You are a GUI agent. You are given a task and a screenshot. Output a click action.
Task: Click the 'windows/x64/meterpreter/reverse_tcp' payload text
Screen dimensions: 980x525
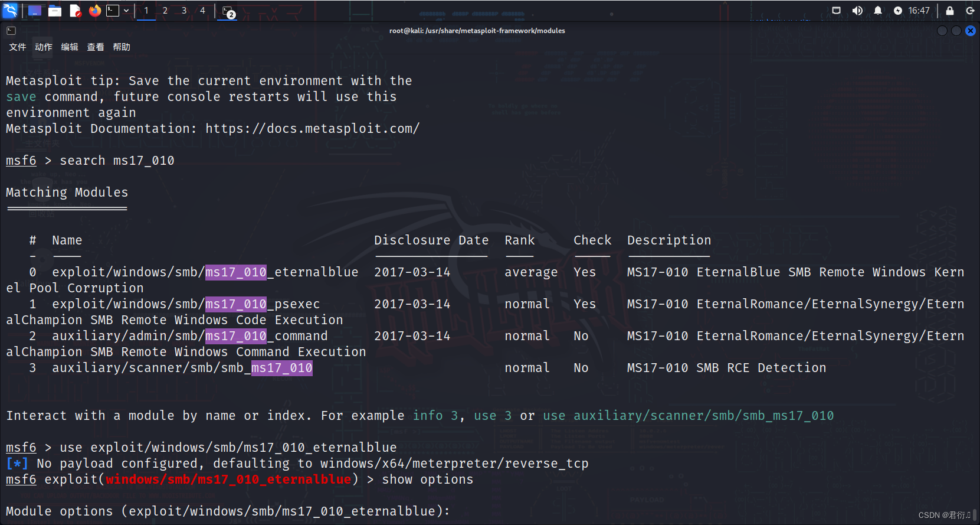point(455,464)
